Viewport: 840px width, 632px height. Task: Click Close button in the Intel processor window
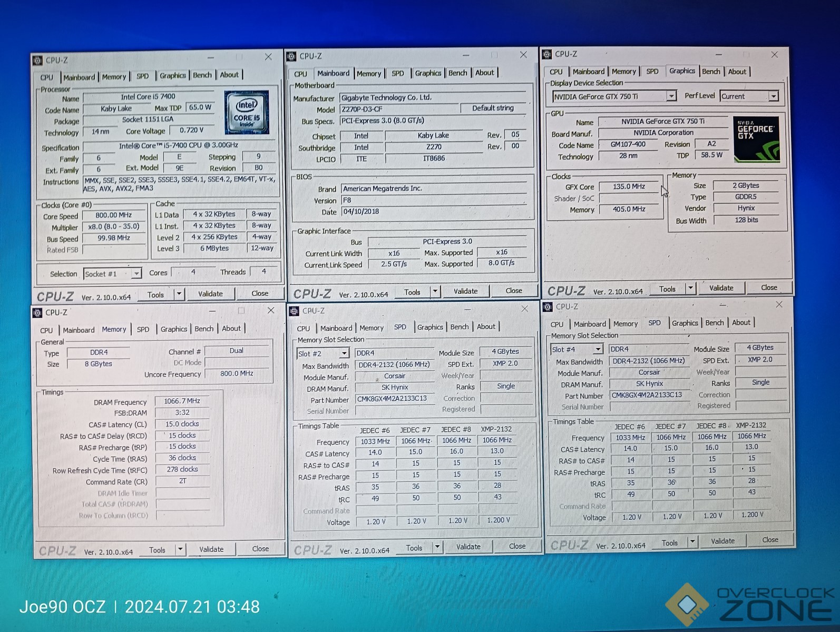coord(260,293)
